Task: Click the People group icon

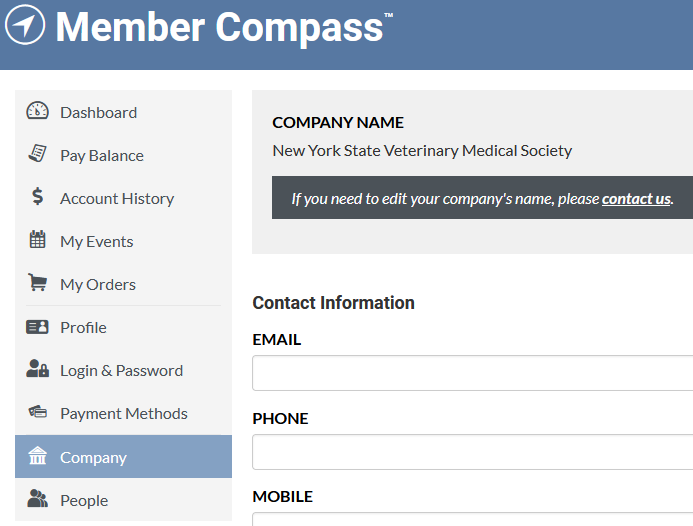Action: [x=37, y=499]
